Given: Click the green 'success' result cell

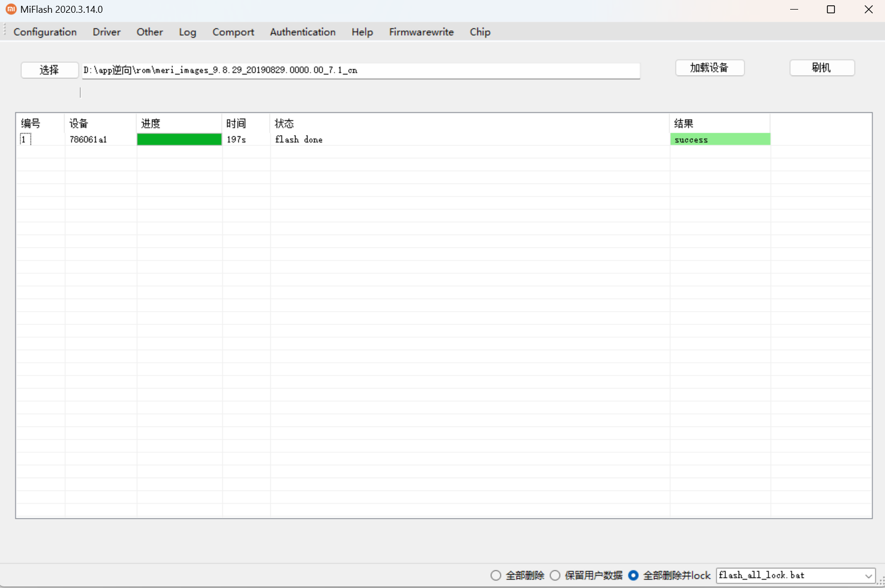Looking at the screenshot, I should pyautogui.click(x=720, y=139).
